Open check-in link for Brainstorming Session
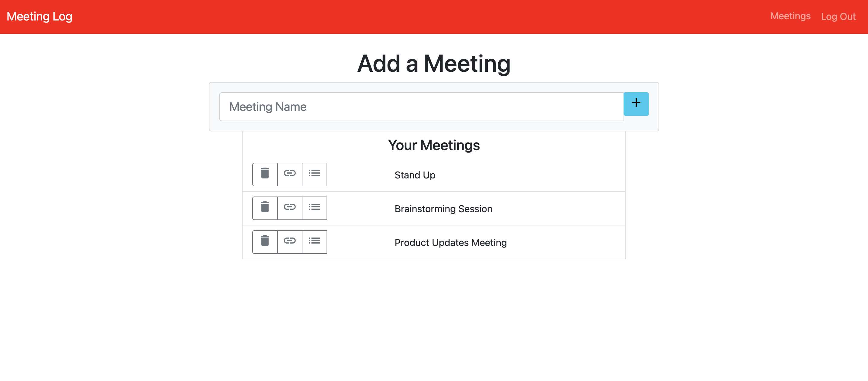Image resolution: width=868 pixels, height=381 pixels. (289, 208)
